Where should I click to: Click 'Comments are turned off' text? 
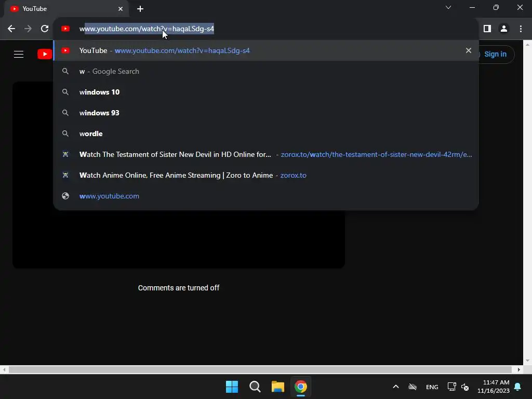click(179, 288)
